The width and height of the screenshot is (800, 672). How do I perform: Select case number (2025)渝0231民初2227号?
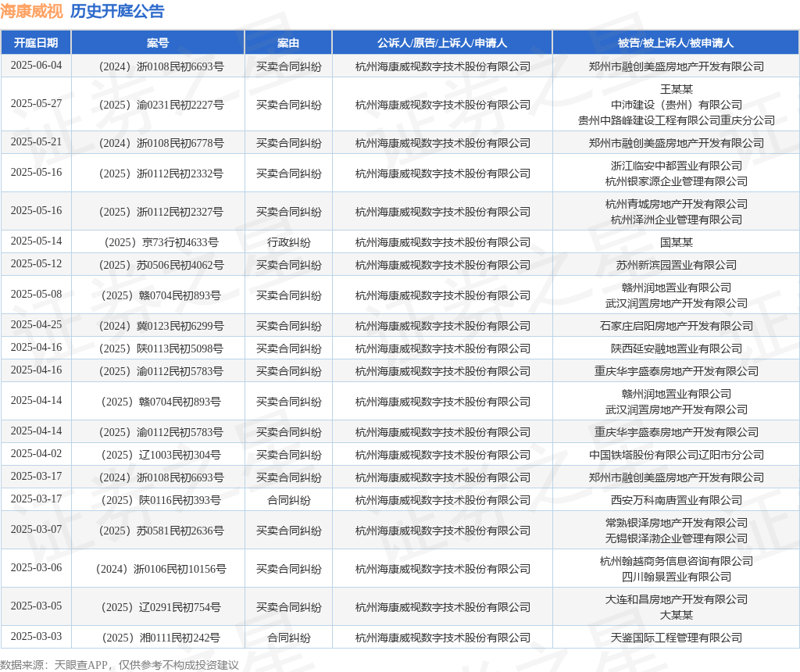pyautogui.click(x=161, y=105)
